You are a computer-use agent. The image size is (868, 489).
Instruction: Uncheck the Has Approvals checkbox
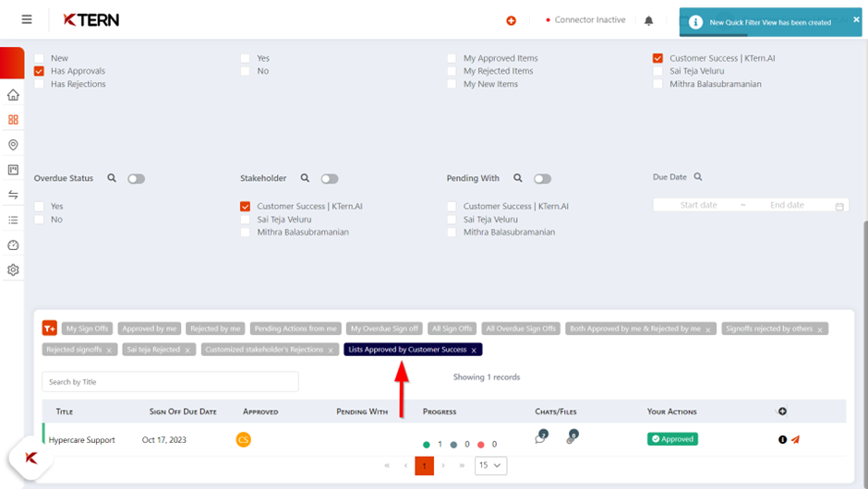point(39,71)
